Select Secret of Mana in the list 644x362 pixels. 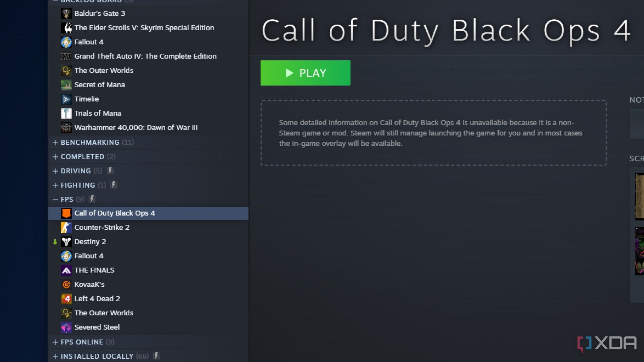(148, 85)
